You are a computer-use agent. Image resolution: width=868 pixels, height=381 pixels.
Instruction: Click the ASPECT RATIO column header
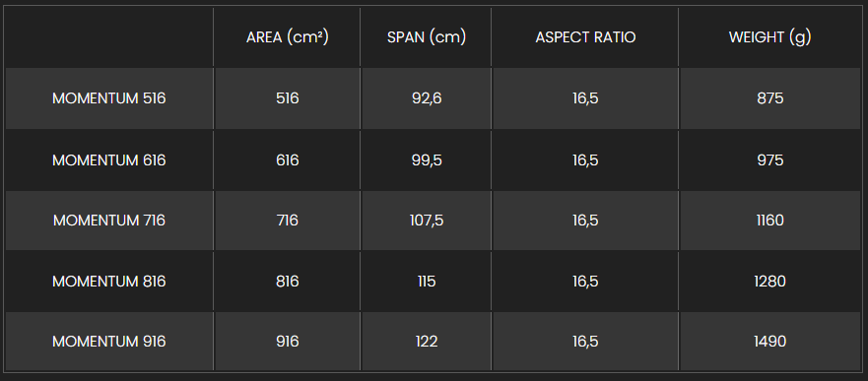click(x=585, y=37)
